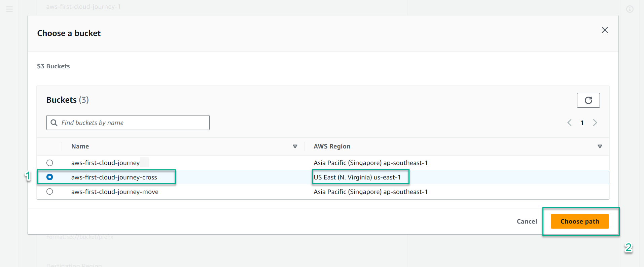This screenshot has height=267, width=644.
Task: Go to next page of buckets
Action: 595,123
